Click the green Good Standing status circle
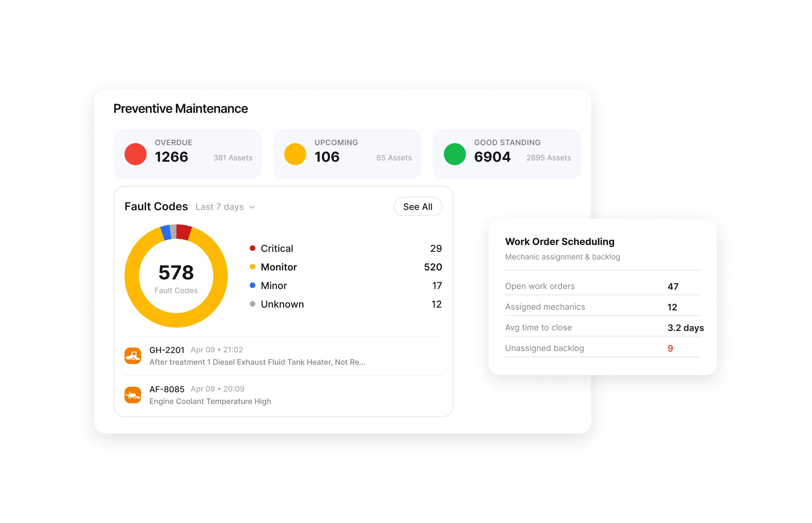Image resolution: width=812 pixels, height=523 pixels. [x=455, y=154]
